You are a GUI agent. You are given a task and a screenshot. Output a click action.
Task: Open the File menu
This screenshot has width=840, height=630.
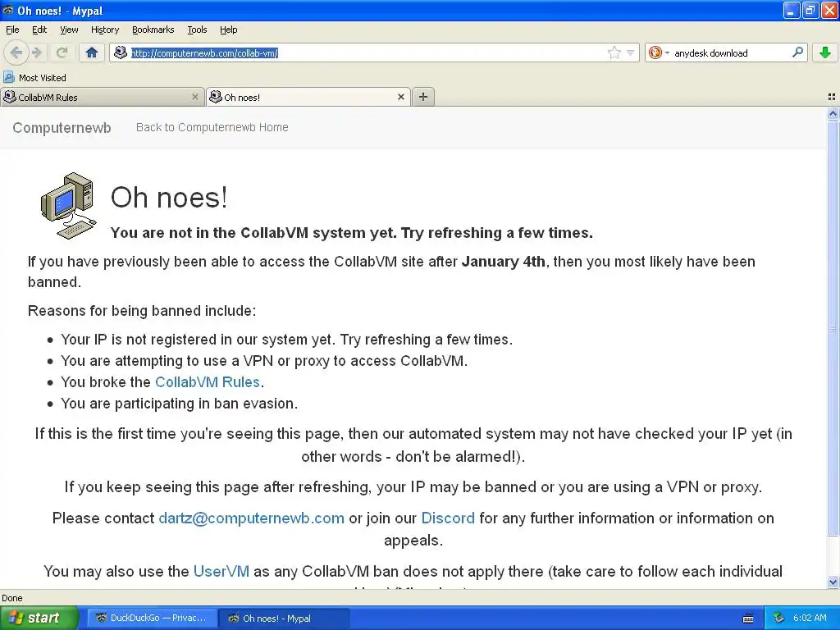pos(12,30)
